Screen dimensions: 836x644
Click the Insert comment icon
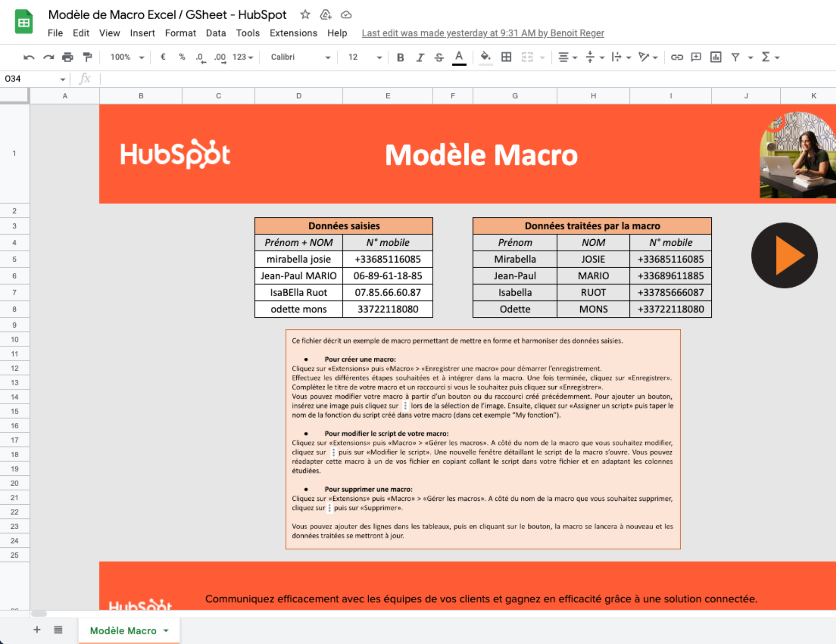pos(696,57)
